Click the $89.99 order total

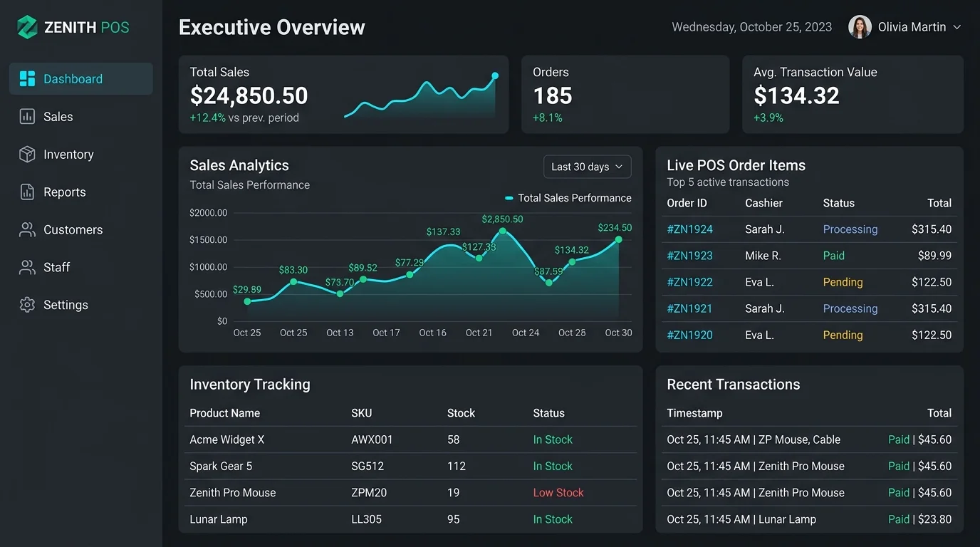[935, 256]
